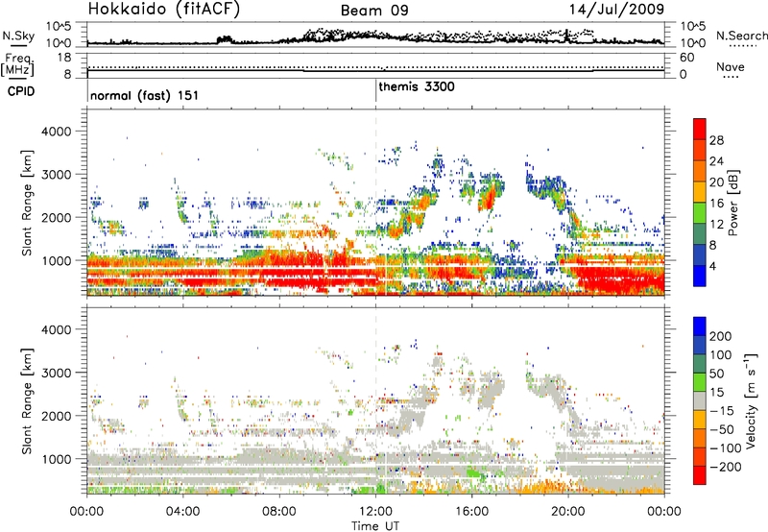Click velocity color bar value '200'
Image resolution: width=768 pixels, height=532 pixels.
point(721,336)
